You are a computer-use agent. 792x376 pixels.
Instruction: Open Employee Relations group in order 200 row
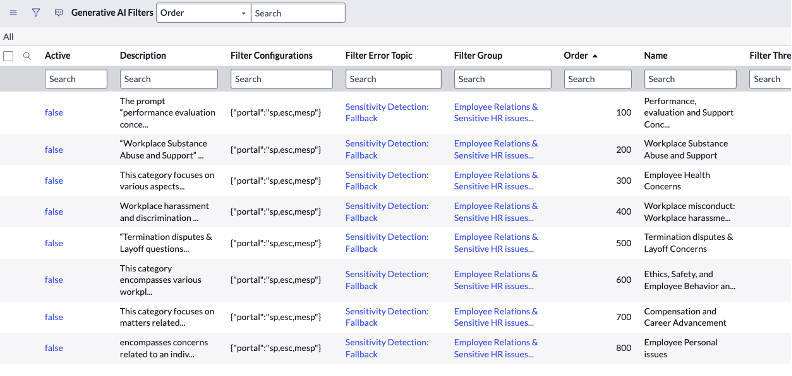tap(496, 150)
